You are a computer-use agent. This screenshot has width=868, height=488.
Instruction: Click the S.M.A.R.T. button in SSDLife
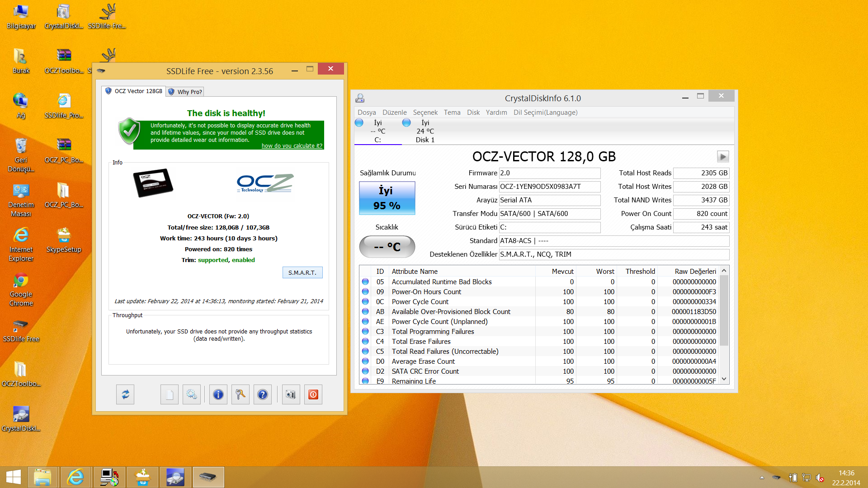302,272
